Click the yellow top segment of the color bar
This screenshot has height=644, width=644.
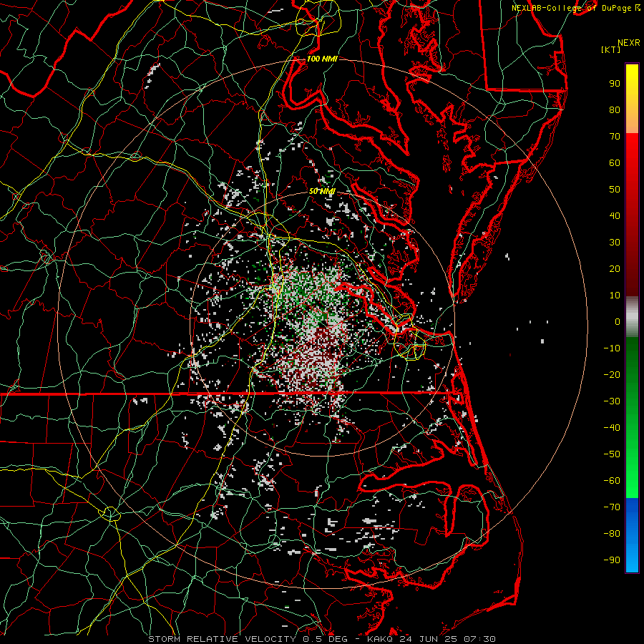click(632, 99)
